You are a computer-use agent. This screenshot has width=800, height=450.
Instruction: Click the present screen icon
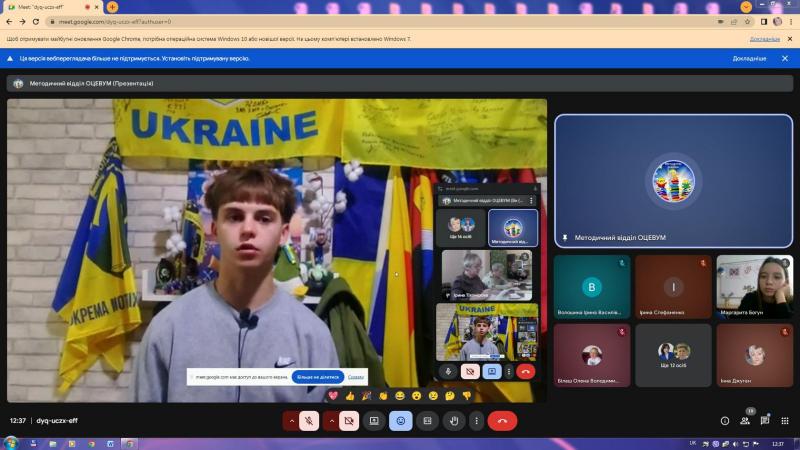(x=374, y=421)
